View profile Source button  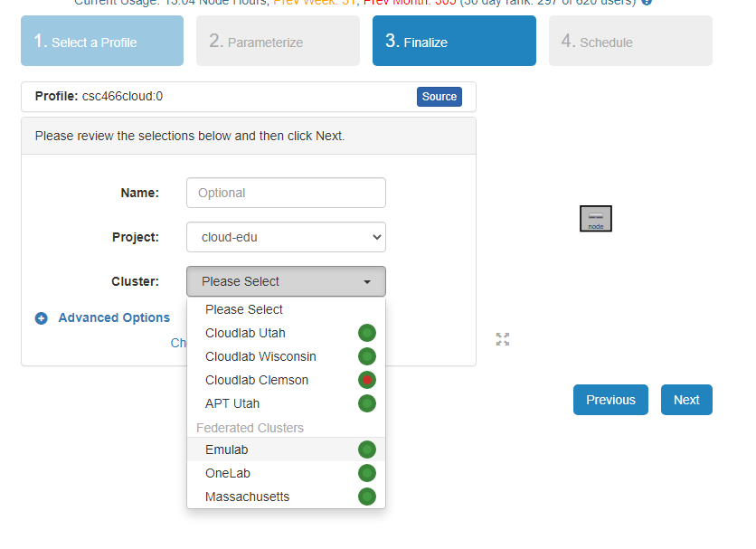[x=439, y=97]
